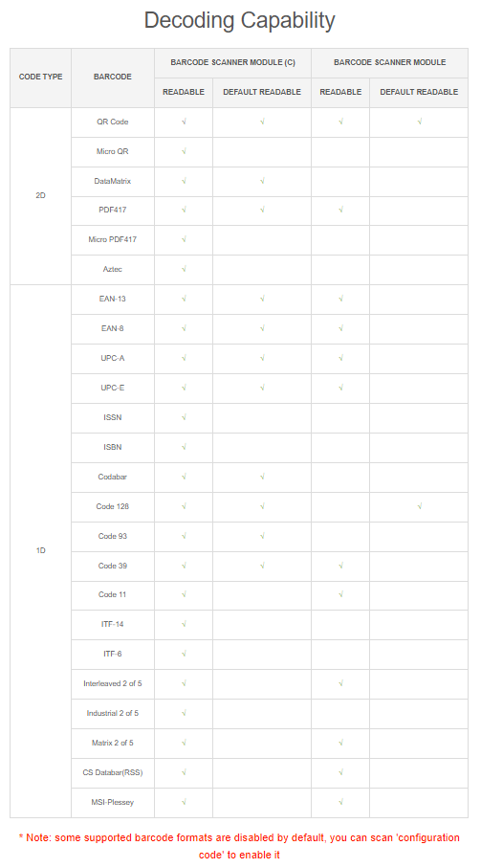The image size is (481, 868).
Task: Click the CS Databar(RSS) label
Action: [113, 772]
